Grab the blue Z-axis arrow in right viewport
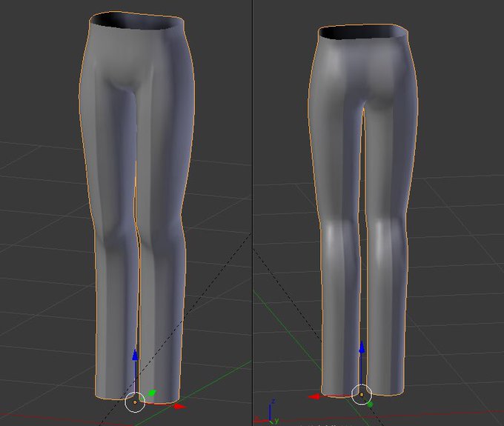Viewport: 504px width, 426px height. (362, 347)
